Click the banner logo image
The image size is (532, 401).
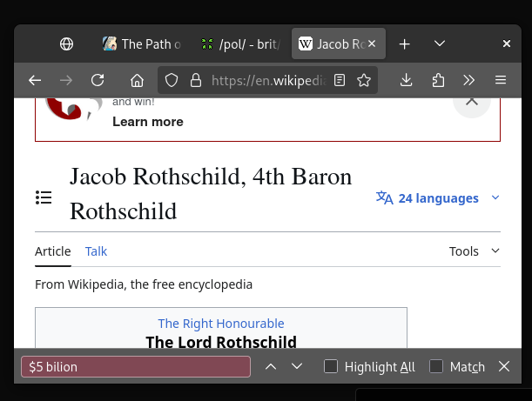[74, 109]
